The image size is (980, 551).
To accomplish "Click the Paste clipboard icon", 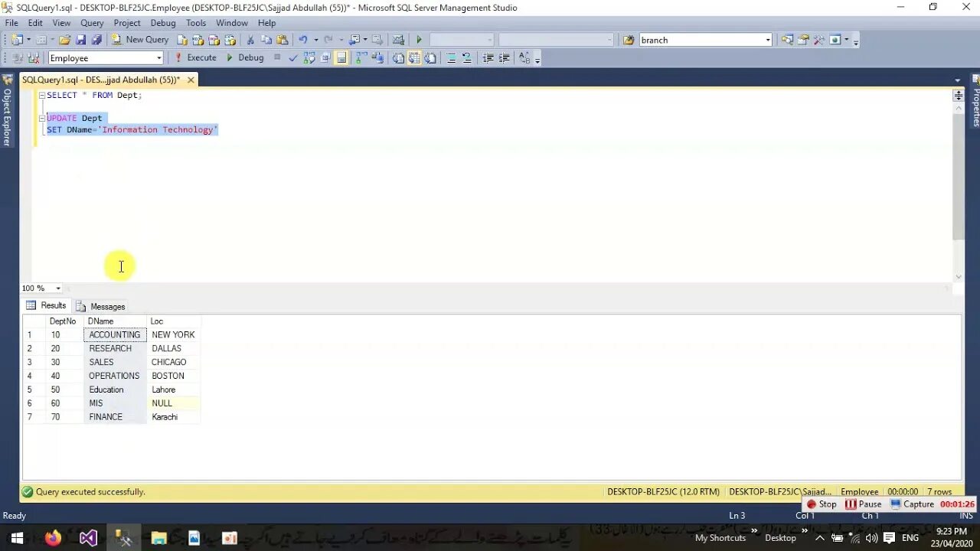I will coord(283,40).
